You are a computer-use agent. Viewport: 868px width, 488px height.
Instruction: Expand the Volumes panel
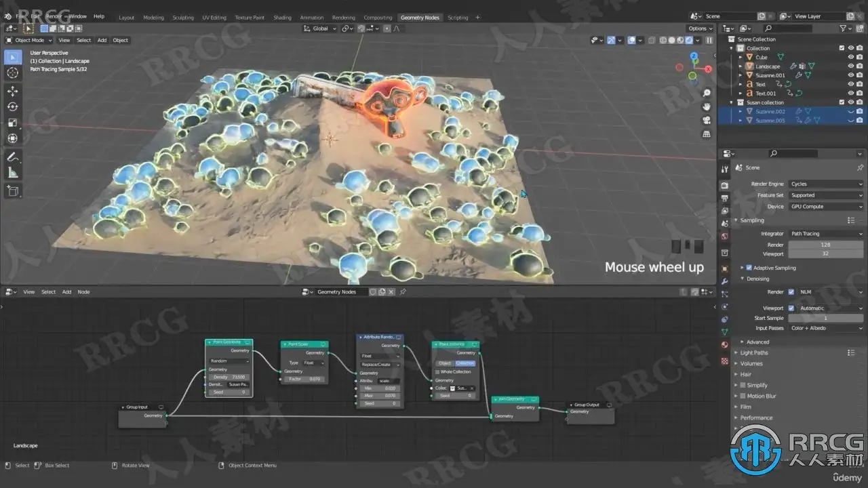(751, 363)
